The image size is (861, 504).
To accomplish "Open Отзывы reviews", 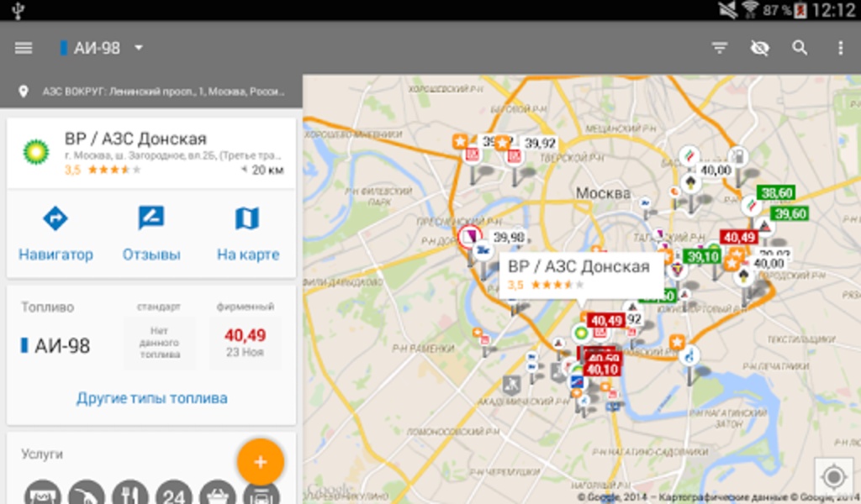I will (x=151, y=218).
